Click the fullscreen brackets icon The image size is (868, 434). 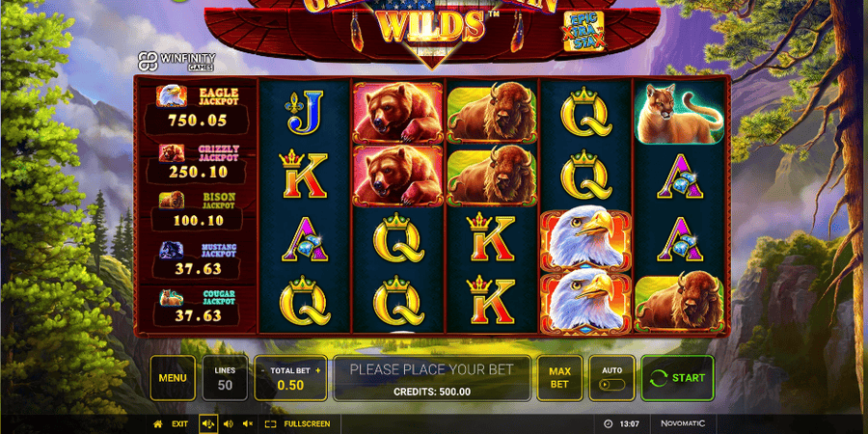tap(270, 424)
